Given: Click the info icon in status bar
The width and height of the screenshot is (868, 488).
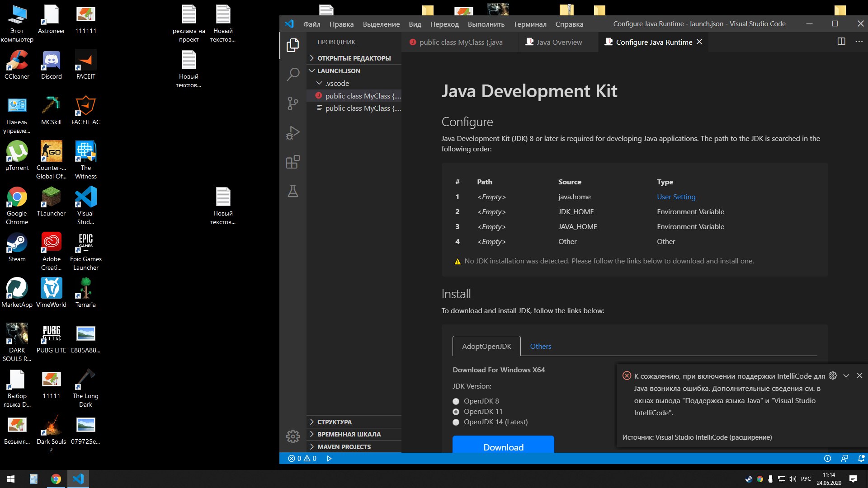Looking at the screenshot, I should pyautogui.click(x=827, y=458).
